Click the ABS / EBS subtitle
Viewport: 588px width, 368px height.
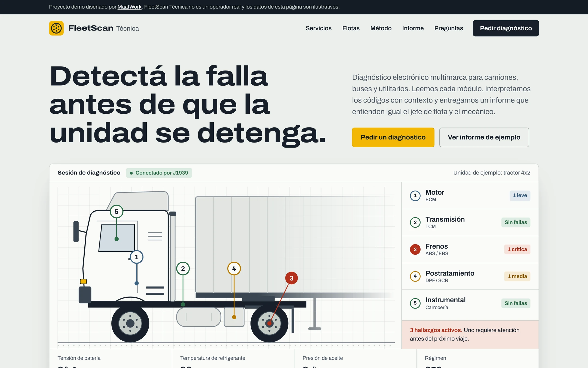(x=437, y=254)
